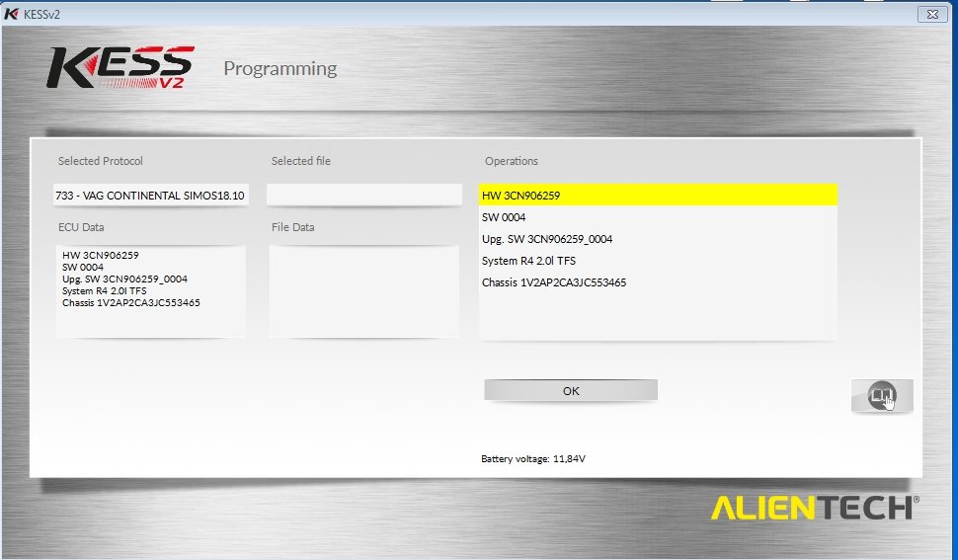
Task: Click the Selected file heading label
Action: click(x=300, y=161)
